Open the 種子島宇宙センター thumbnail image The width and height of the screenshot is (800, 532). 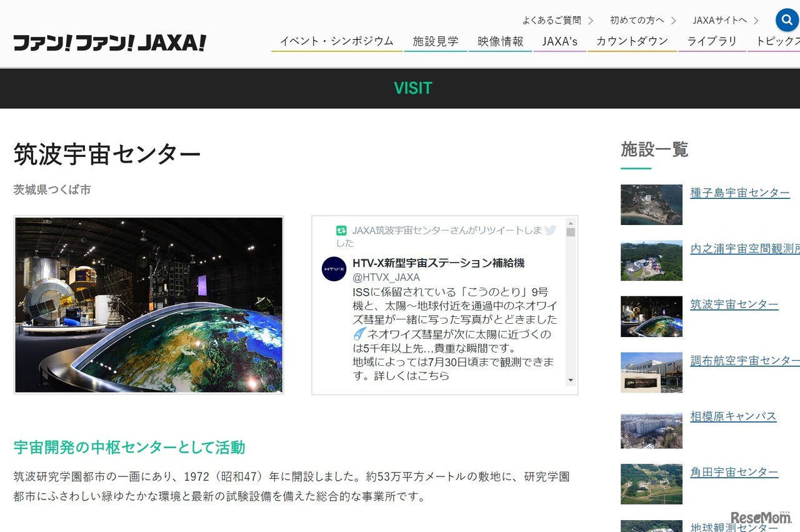(x=651, y=204)
